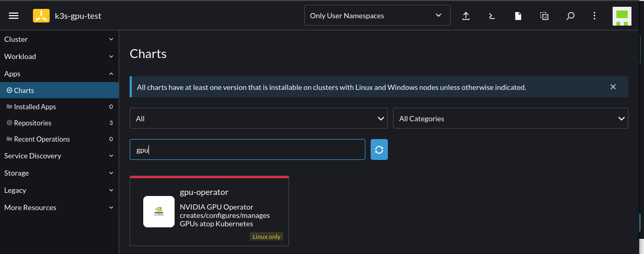The image size is (644, 254).
Task: Collapse the Apps sidebar section
Action: (59, 74)
